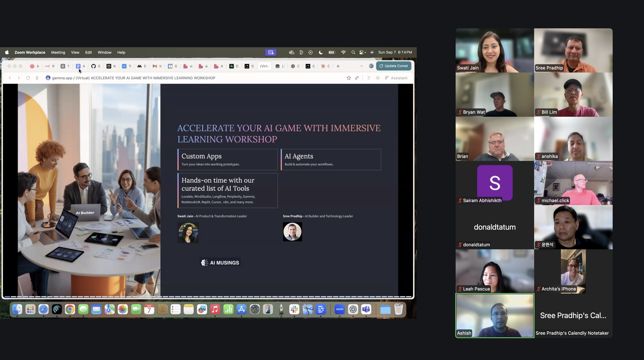Open a new browser tab with plus
Viewport: 644px width, 360px height.
click(x=338, y=66)
